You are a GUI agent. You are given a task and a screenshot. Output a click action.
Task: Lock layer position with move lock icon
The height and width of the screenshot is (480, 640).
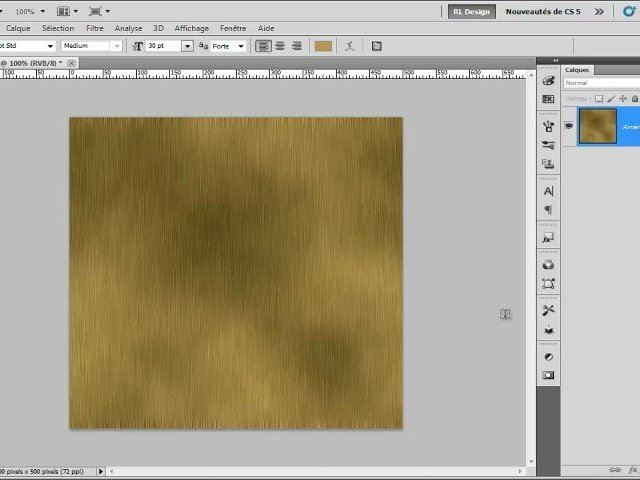[x=623, y=99]
